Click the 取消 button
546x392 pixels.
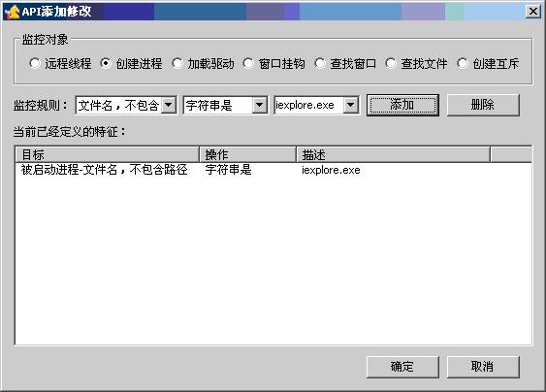[x=483, y=367]
